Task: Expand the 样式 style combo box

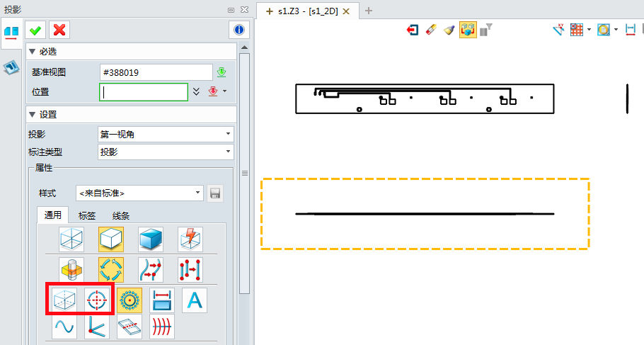Action: pyautogui.click(x=139, y=193)
